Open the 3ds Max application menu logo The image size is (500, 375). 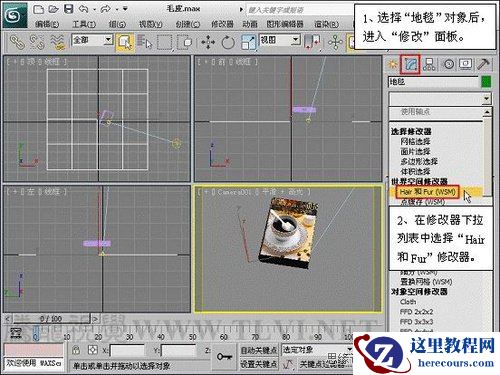pyautogui.click(x=15, y=14)
